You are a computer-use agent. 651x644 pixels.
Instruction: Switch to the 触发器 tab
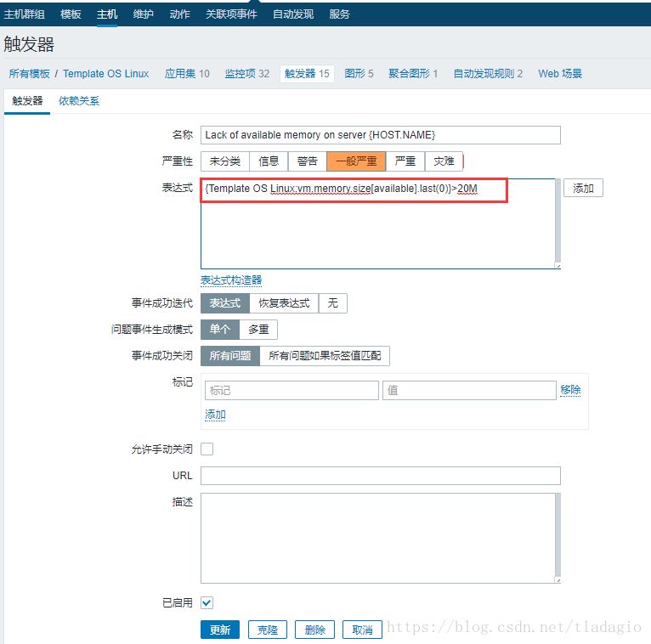tap(27, 101)
